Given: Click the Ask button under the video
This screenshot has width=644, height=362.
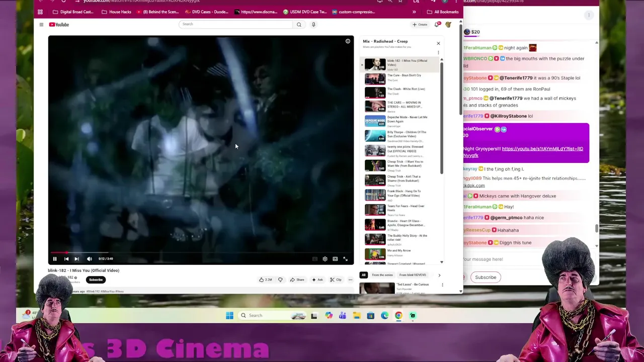Looking at the screenshot, I should [x=317, y=280].
